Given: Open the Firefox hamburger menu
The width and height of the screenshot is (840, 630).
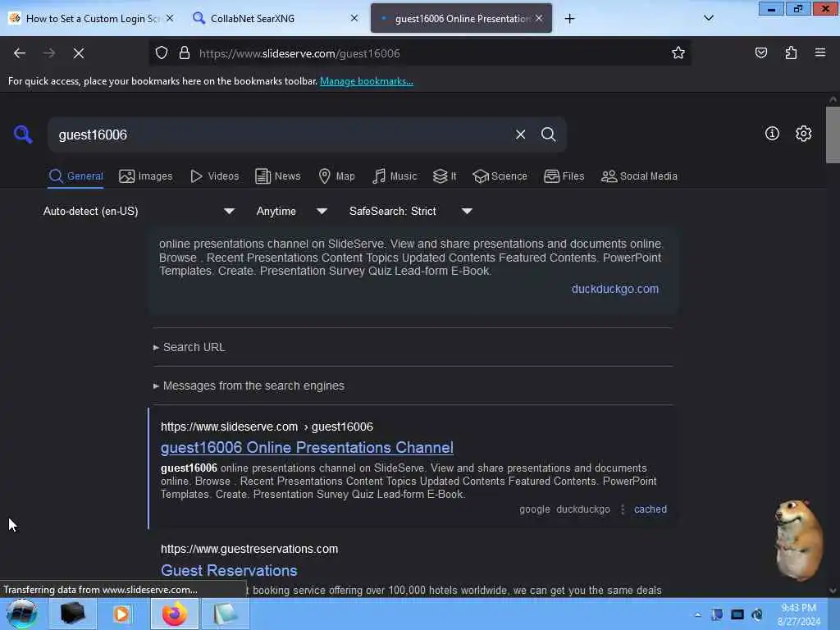Looking at the screenshot, I should tap(820, 52).
